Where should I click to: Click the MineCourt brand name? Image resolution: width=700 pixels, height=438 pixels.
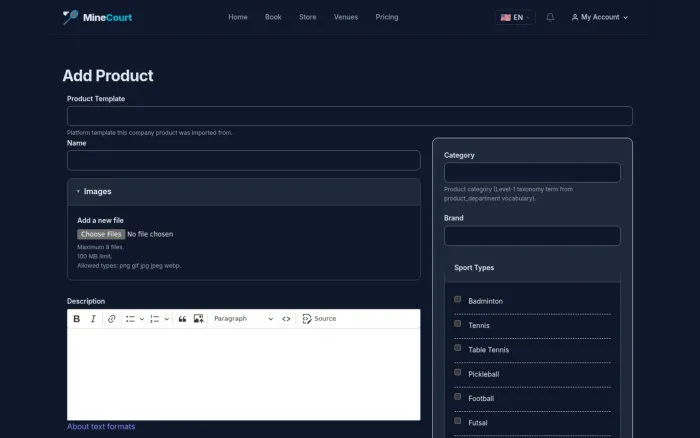107,17
